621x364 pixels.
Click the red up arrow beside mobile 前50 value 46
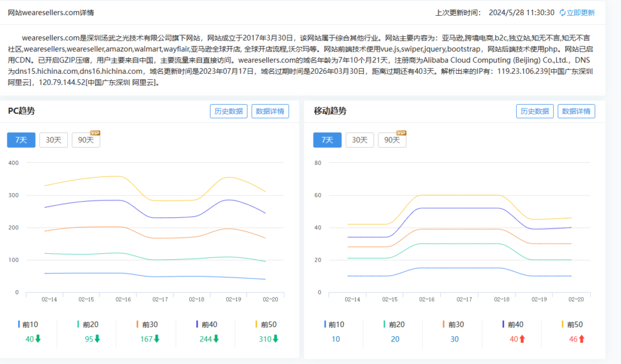click(x=582, y=339)
